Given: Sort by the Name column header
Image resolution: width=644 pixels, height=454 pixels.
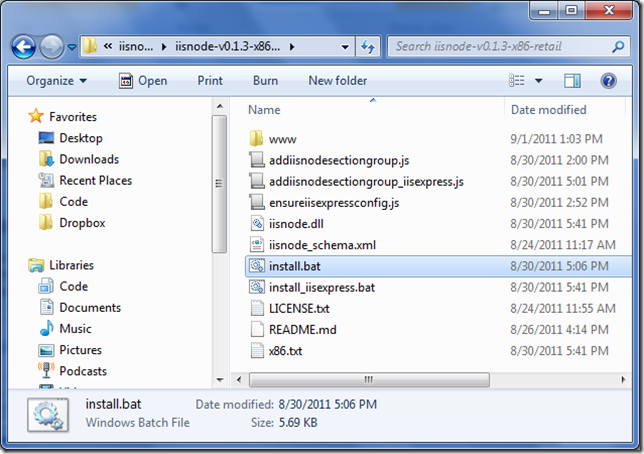Looking at the screenshot, I should (x=264, y=110).
